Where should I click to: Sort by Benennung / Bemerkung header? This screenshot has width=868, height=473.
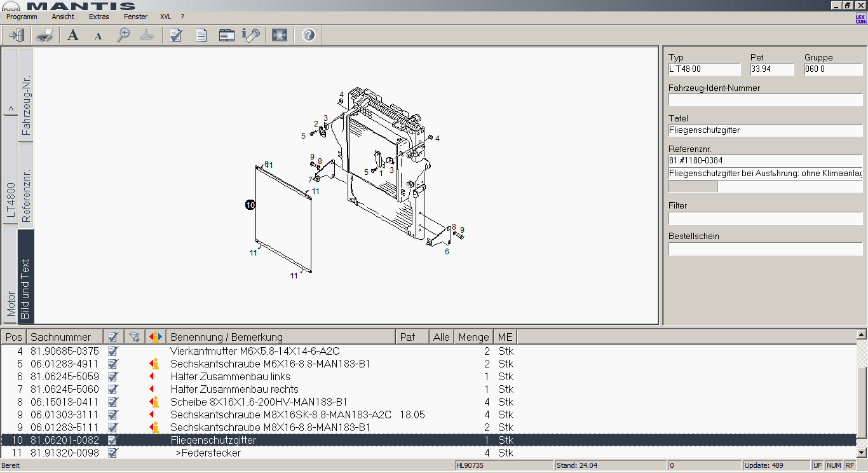click(280, 337)
